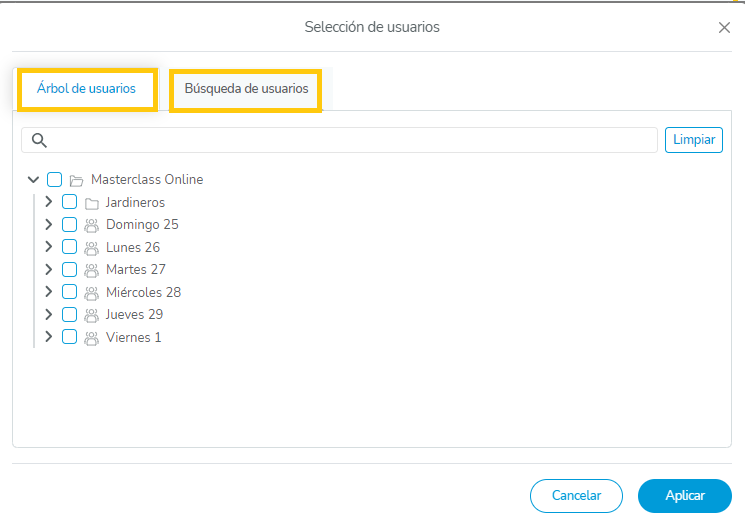Open the Búsqueda de usuarios tab
745x523 pixels.
[x=246, y=89]
